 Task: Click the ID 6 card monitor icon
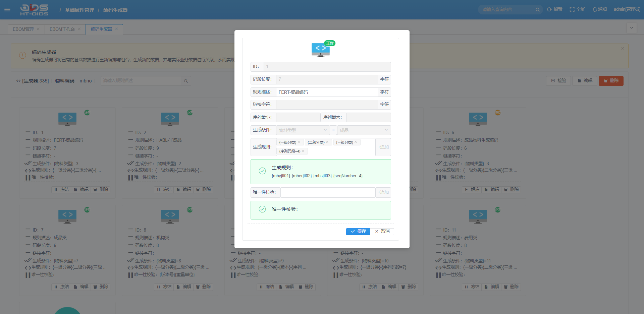pyautogui.click(x=478, y=119)
